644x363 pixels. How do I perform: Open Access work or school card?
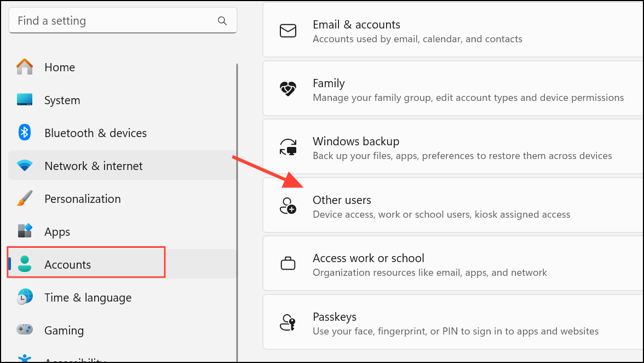453,264
